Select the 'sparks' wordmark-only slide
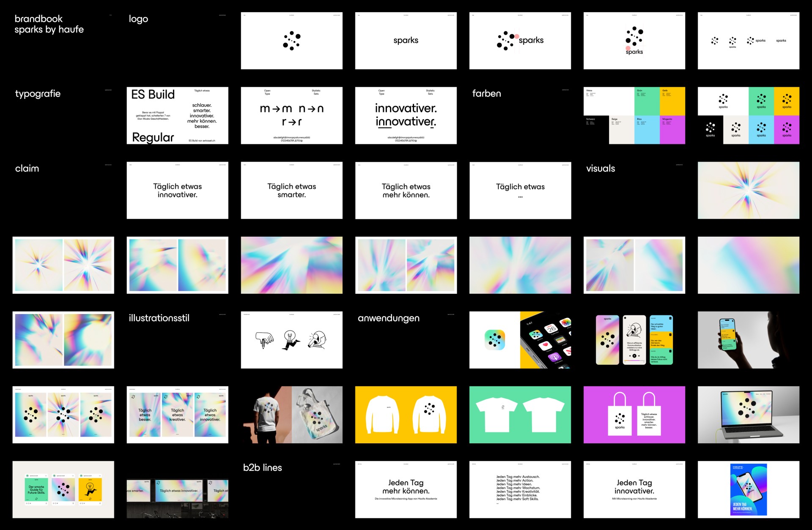The width and height of the screenshot is (812, 530). click(x=406, y=41)
